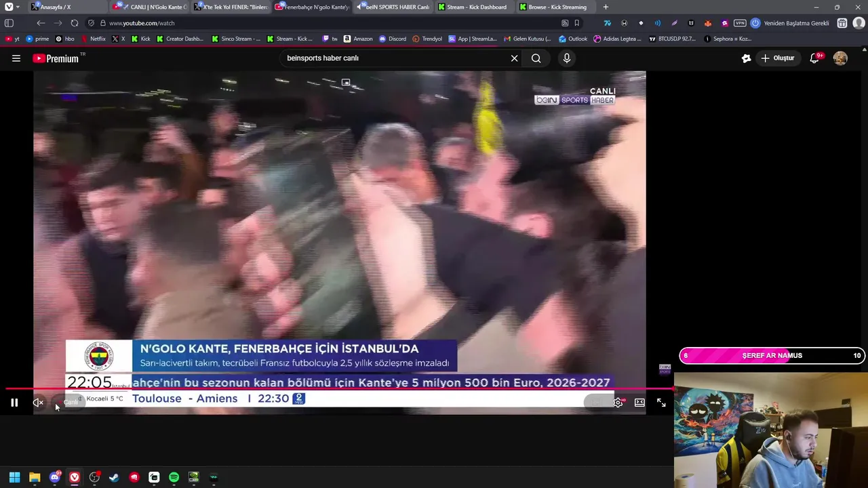The width and height of the screenshot is (868, 488).
Task: Open the Oluştur create button
Action: (777, 58)
